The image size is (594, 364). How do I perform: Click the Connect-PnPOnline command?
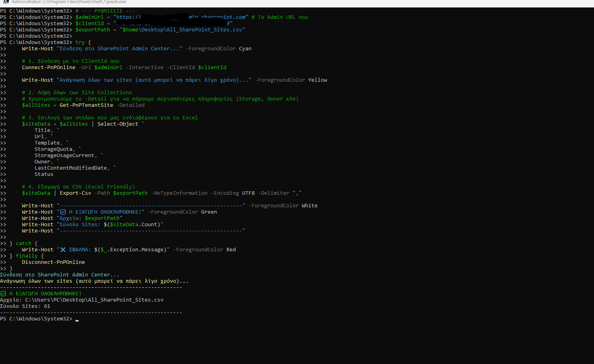[x=48, y=68]
